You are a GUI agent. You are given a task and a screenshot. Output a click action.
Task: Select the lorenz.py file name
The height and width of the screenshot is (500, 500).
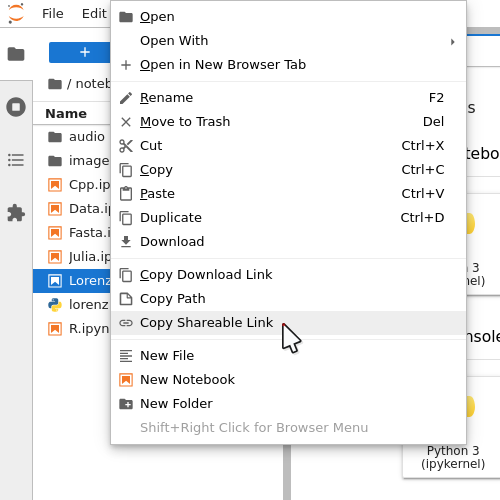coord(89,305)
